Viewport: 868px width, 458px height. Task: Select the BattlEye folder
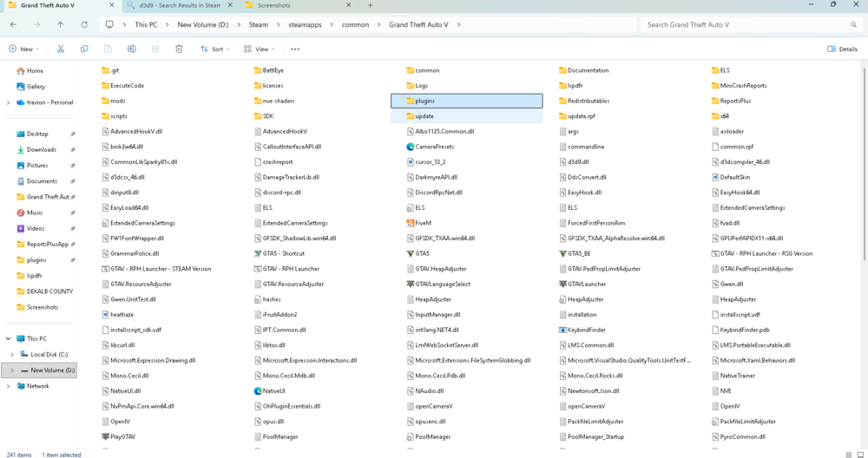point(269,70)
